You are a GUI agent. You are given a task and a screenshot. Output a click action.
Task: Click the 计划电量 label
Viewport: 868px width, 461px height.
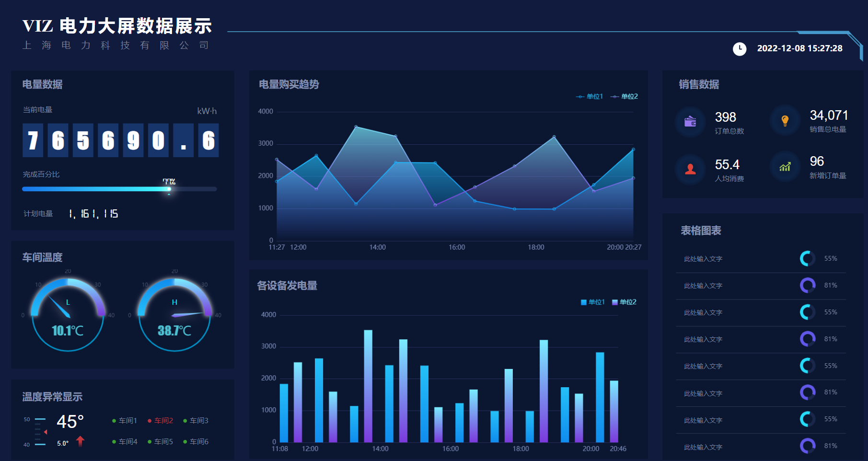38,214
